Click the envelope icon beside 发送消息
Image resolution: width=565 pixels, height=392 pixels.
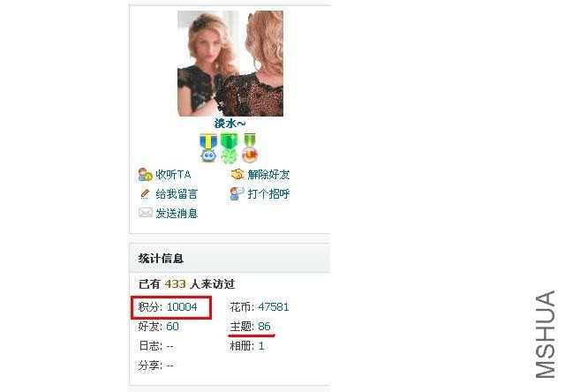145,213
